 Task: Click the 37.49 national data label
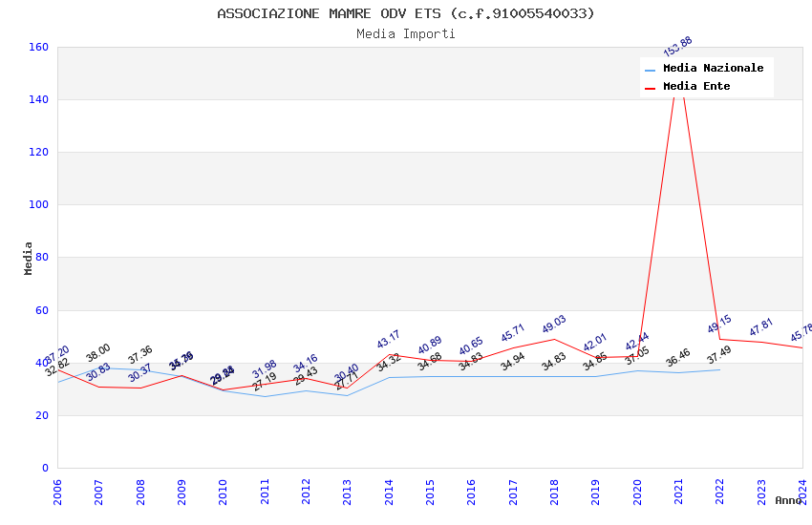point(719,355)
